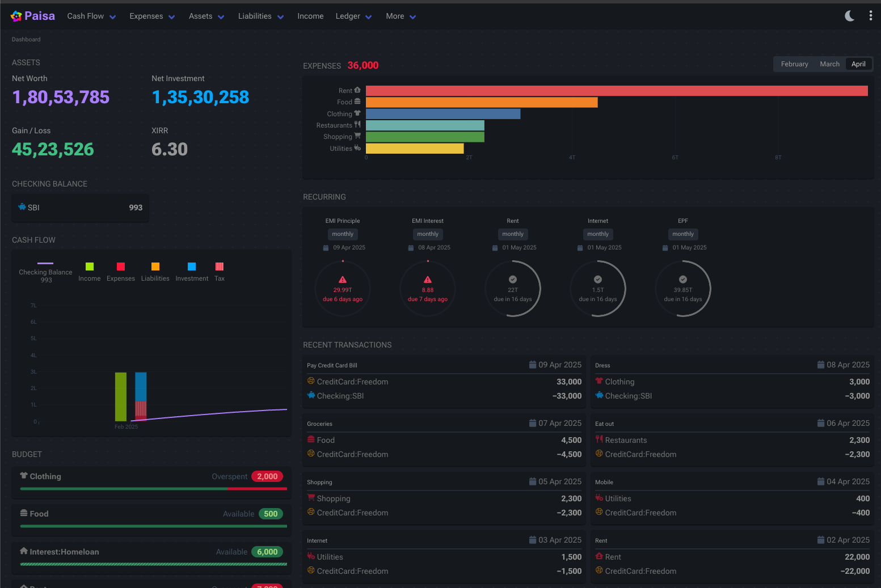Click the red Rent expense bar

617,91
